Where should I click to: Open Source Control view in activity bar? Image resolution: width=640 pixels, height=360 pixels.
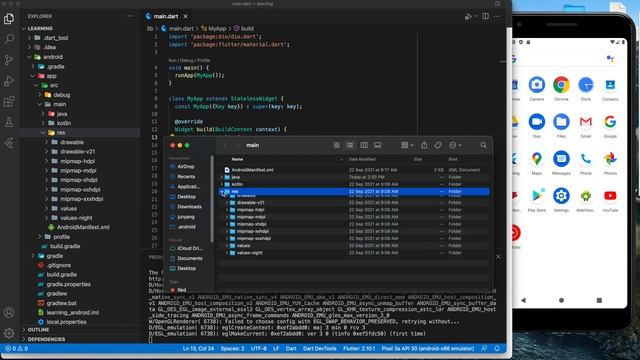[x=9, y=60]
